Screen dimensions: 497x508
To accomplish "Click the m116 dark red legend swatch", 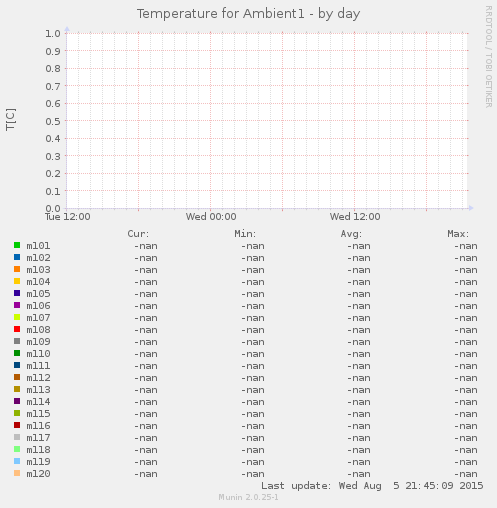I will point(17,425).
